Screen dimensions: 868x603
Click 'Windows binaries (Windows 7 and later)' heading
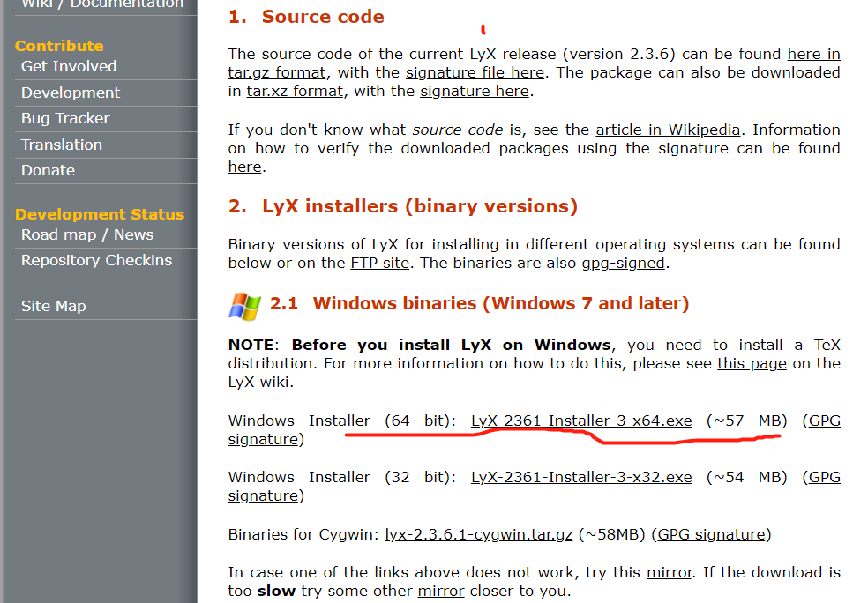[500, 304]
